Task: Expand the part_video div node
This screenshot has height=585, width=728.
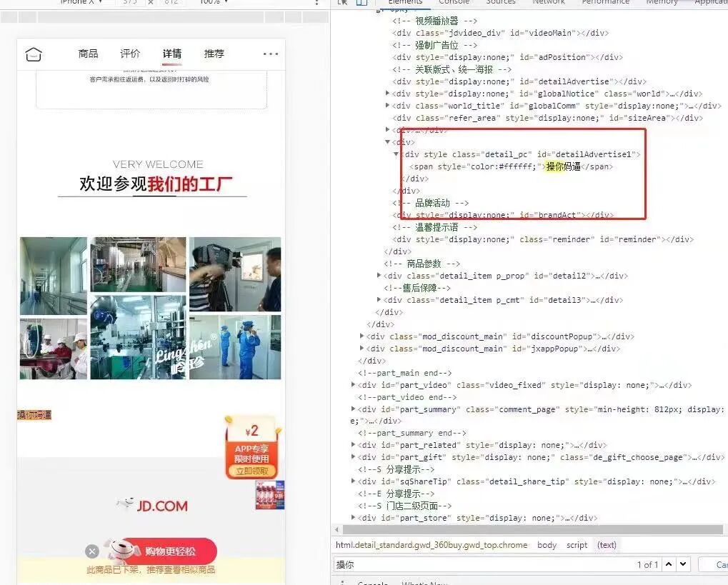Action: (354, 384)
